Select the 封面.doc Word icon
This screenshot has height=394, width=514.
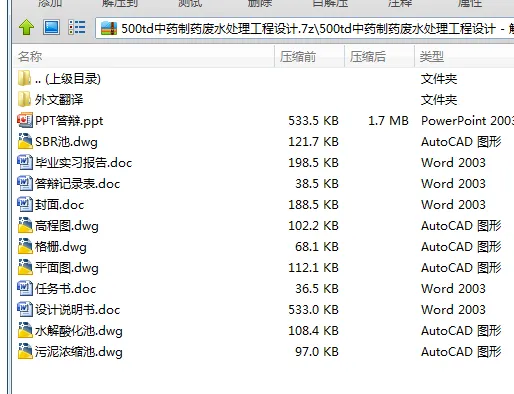[25, 204]
